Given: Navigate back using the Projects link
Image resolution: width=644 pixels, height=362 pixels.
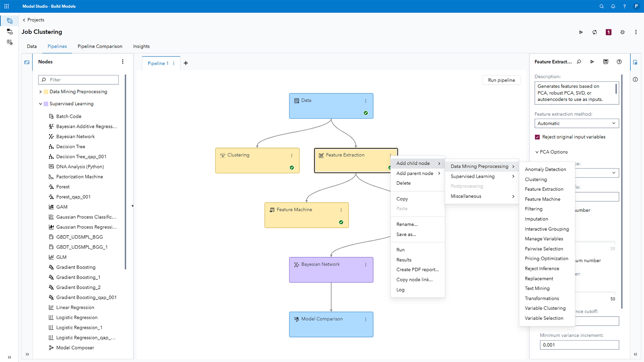Looking at the screenshot, I should [x=33, y=20].
